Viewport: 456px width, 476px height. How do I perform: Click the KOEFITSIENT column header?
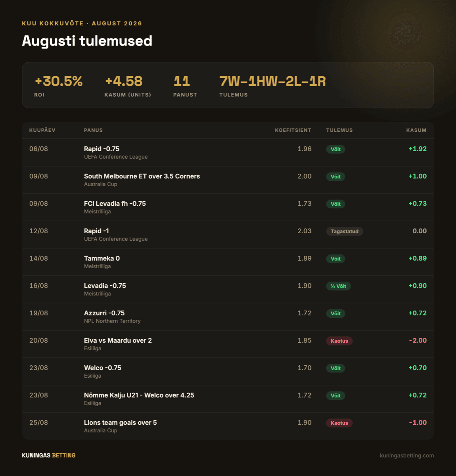[293, 130]
